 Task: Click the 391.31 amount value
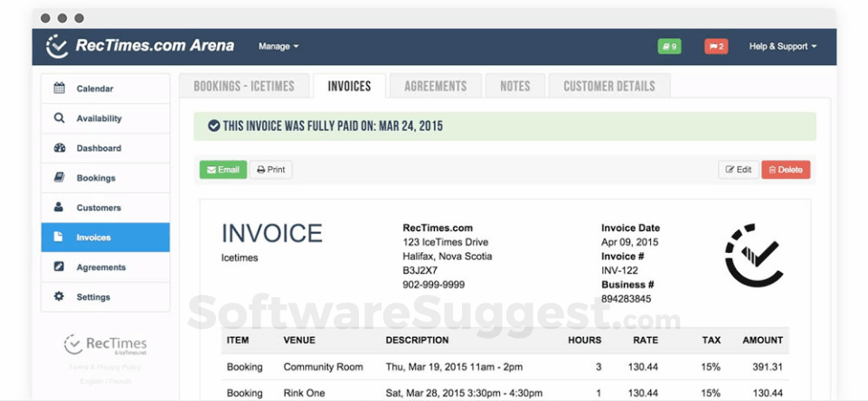768,367
